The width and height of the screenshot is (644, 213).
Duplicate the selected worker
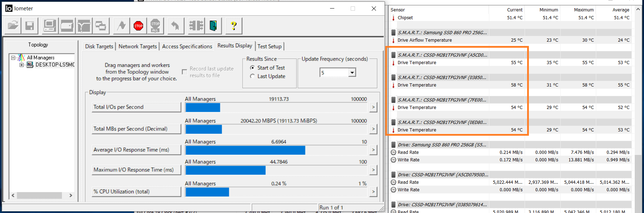coord(101,26)
